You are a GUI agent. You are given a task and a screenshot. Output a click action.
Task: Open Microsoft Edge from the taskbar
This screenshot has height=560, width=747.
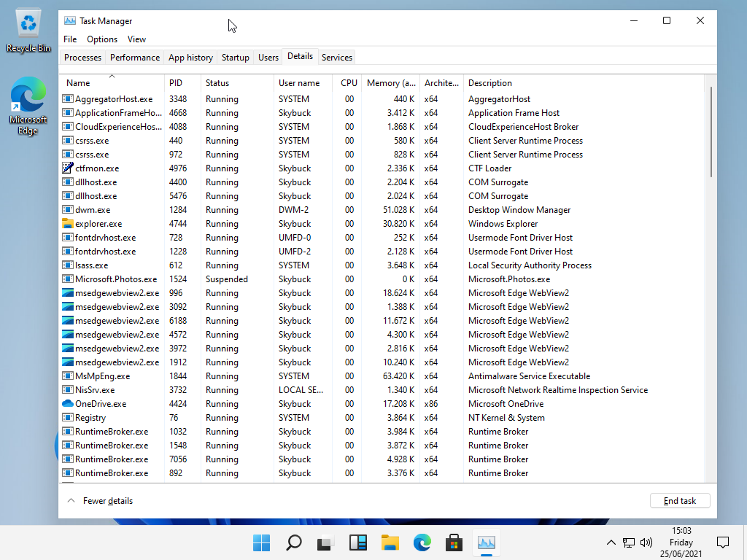coord(422,542)
